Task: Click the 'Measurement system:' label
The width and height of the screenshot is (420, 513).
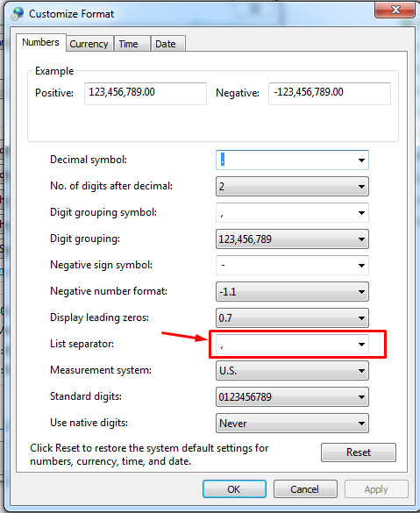Action: (x=101, y=370)
